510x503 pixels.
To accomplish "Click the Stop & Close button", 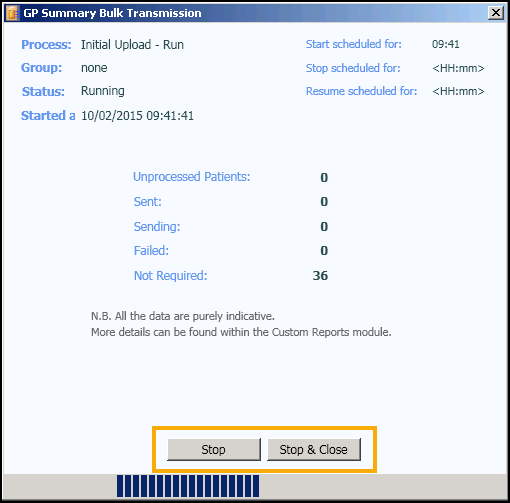I will (314, 449).
